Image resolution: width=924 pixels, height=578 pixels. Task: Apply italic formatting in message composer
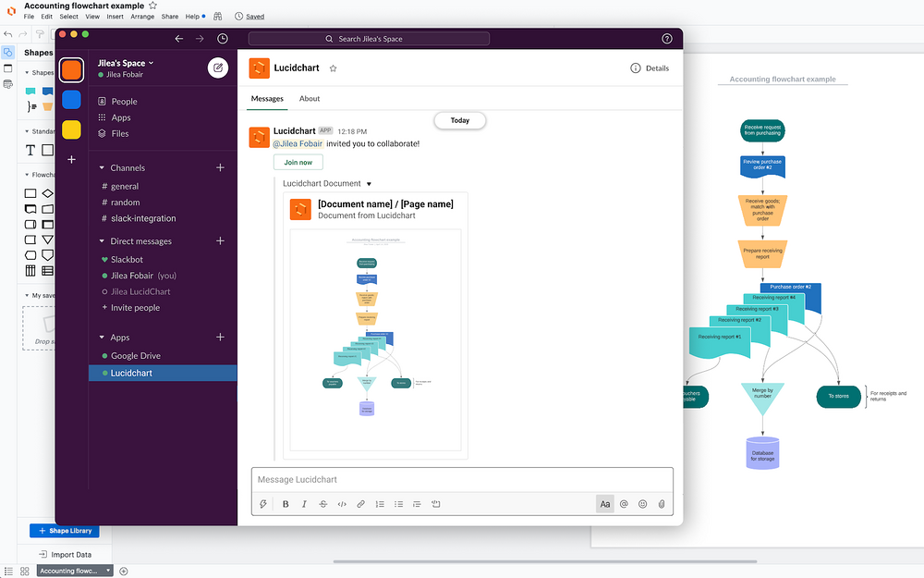pos(304,504)
